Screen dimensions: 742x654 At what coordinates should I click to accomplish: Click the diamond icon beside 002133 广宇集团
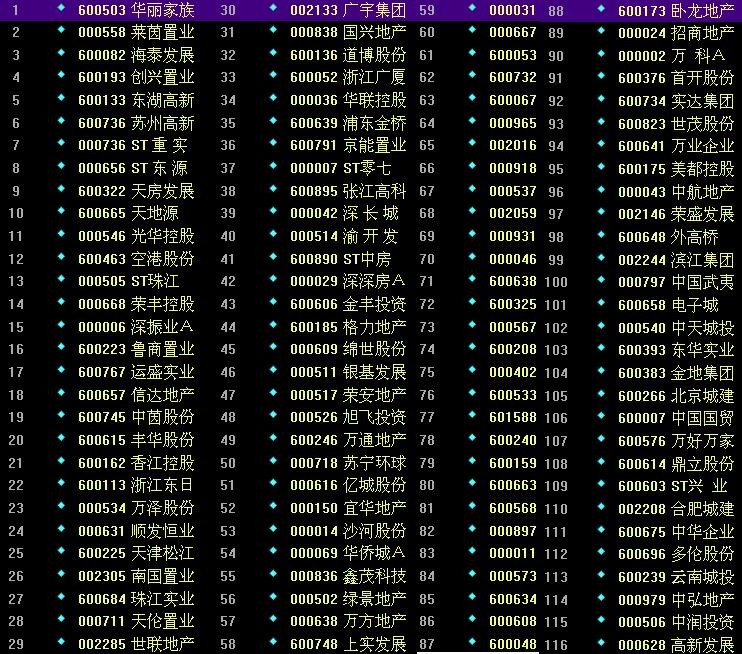(273, 8)
